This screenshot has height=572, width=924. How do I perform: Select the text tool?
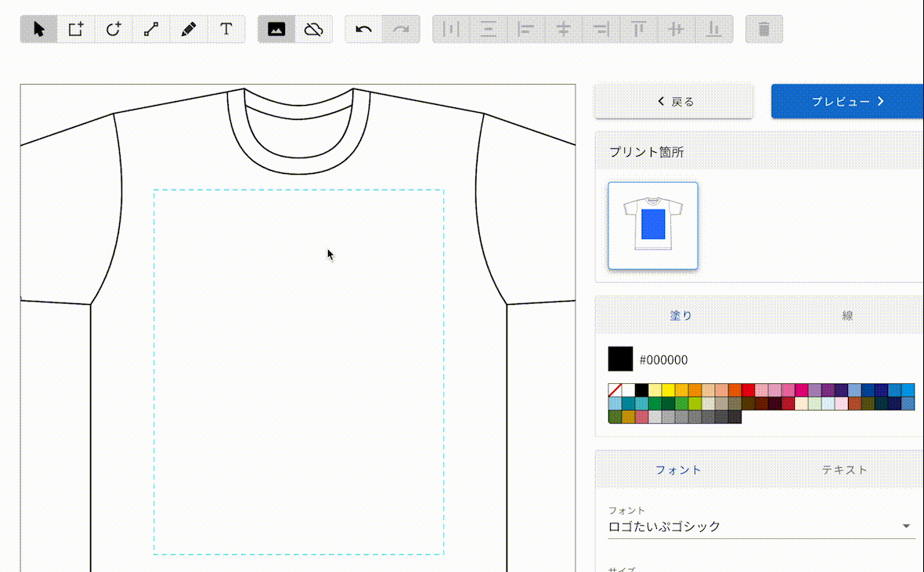[x=226, y=29]
